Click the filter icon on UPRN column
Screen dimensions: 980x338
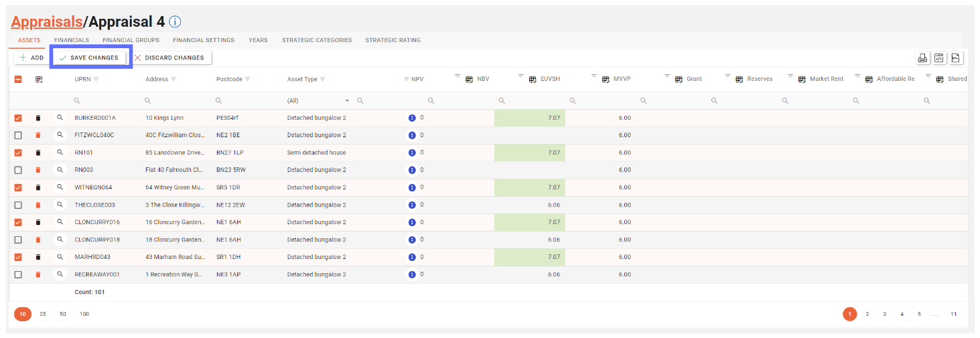96,79
